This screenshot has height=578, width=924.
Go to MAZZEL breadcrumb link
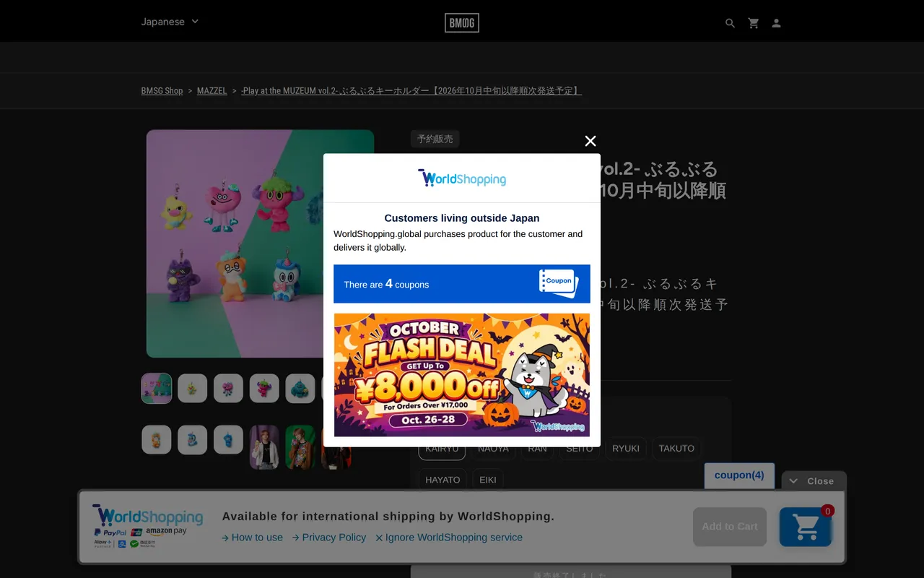[212, 91]
